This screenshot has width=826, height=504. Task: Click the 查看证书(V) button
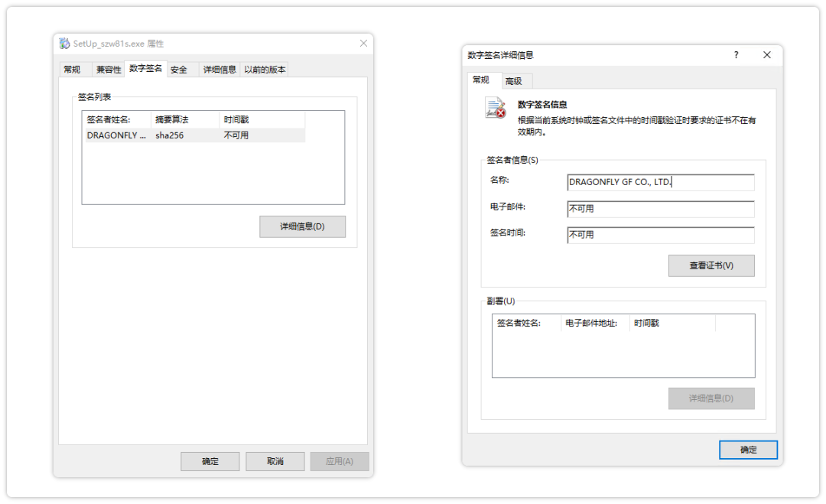(x=711, y=265)
